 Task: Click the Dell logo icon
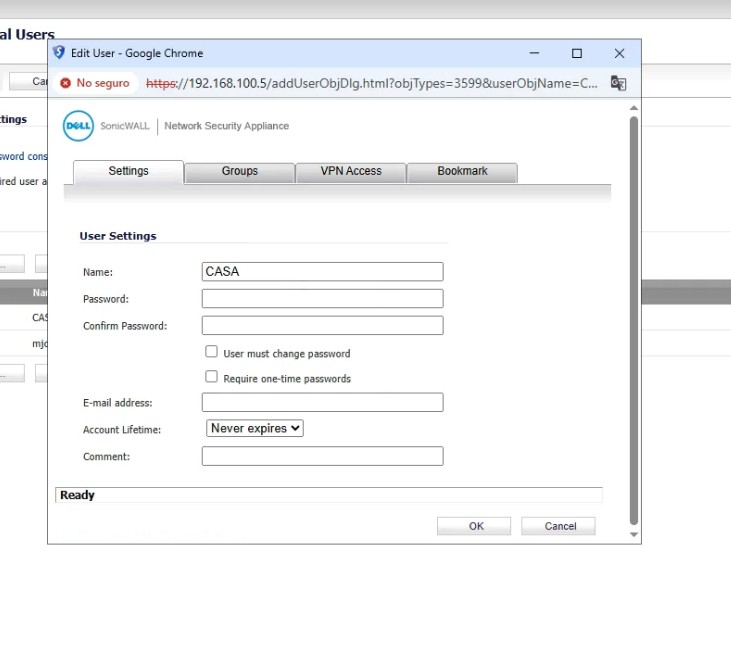pos(78,126)
